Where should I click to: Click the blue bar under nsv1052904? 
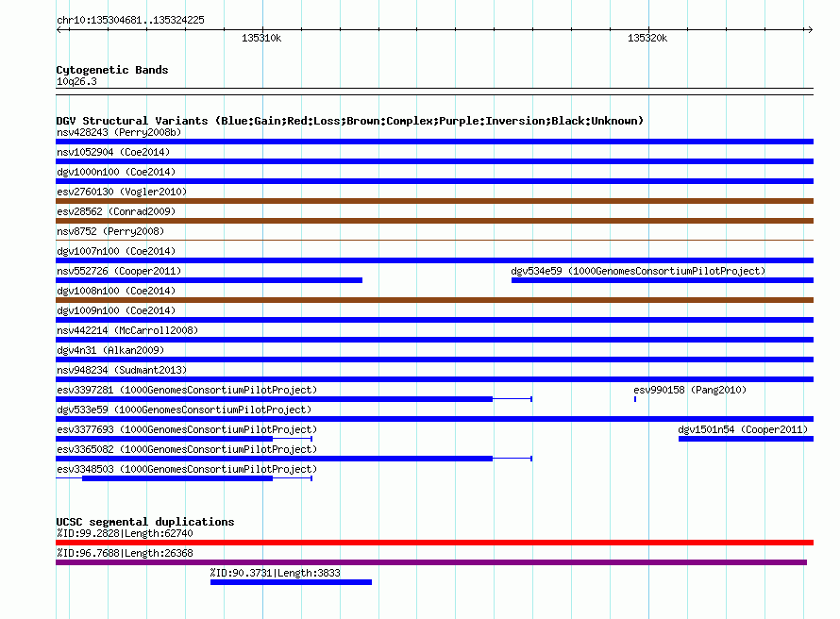434,161
